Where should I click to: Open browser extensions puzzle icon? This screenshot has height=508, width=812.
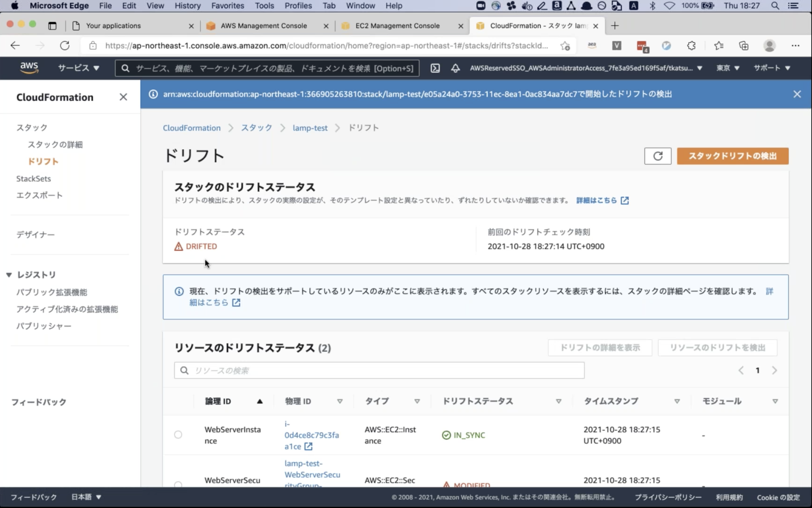691,46
